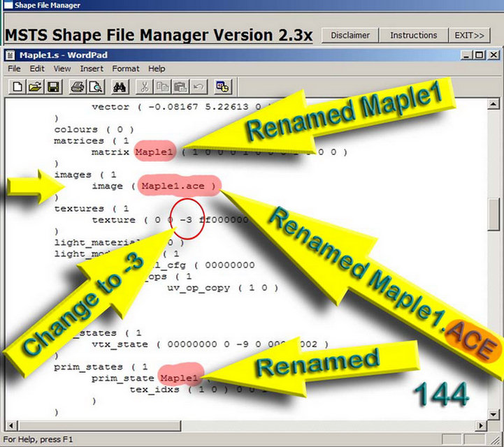Save the document using the floppy icon
504x447 pixels.
pyautogui.click(x=53, y=87)
